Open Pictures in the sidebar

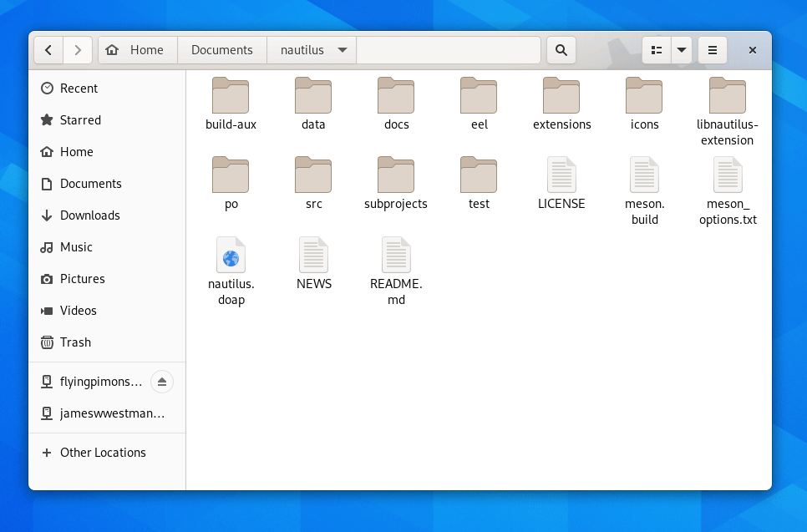107,279
